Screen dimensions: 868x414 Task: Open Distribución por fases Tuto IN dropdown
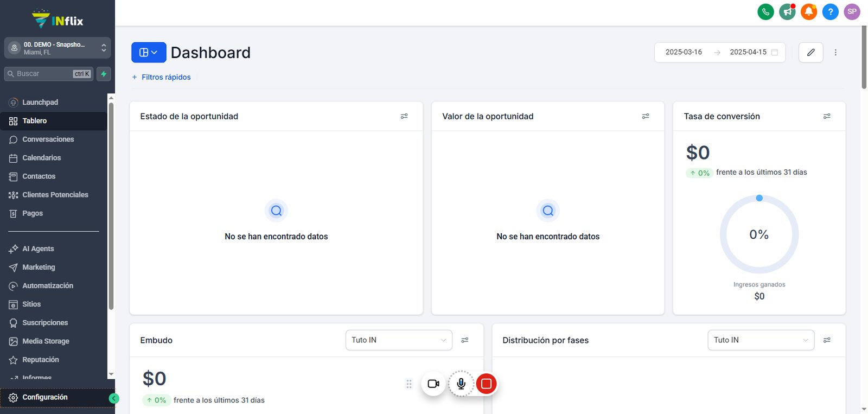761,340
